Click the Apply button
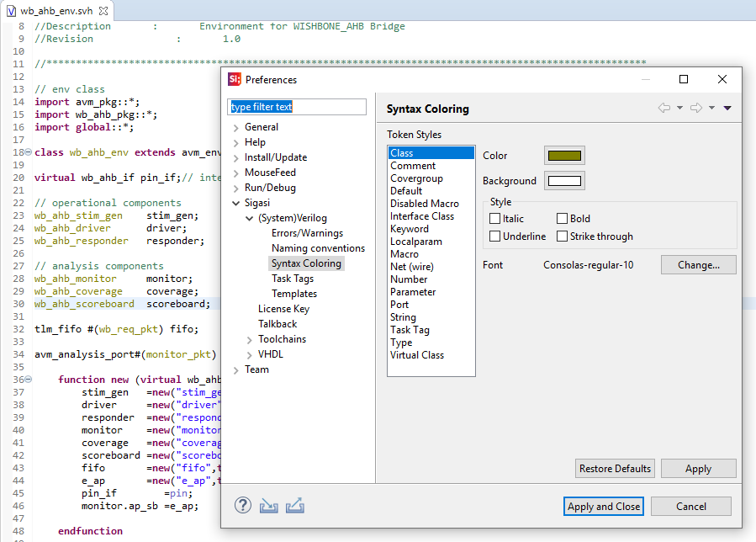 point(698,469)
